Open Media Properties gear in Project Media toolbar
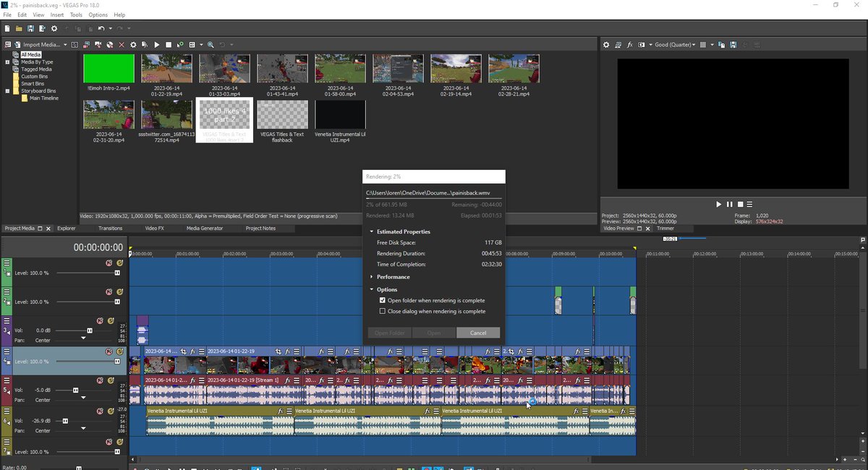The image size is (868, 470). [x=133, y=45]
